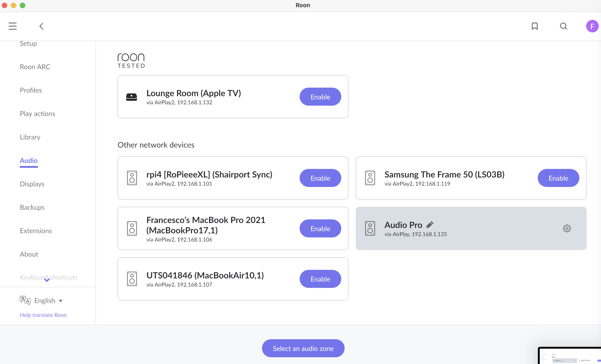
Task: Click the via AirPlay2, 192.168.1.119 text
Action: coord(417,184)
